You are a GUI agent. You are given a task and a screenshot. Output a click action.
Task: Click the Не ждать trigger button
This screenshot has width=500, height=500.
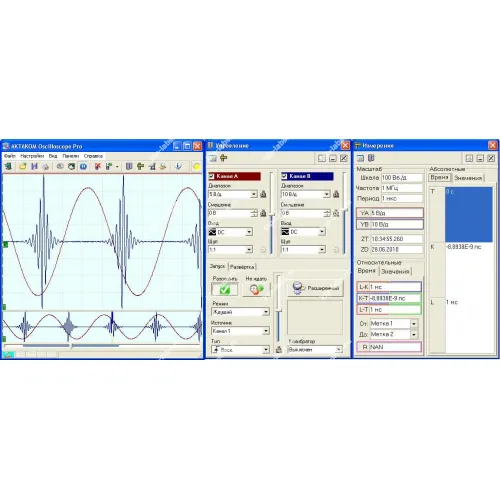coord(256,289)
